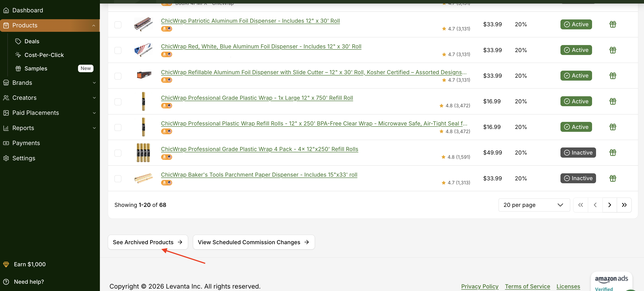Open the 20 per page dropdown
Image resolution: width=644 pixels, height=291 pixels.
534,205
